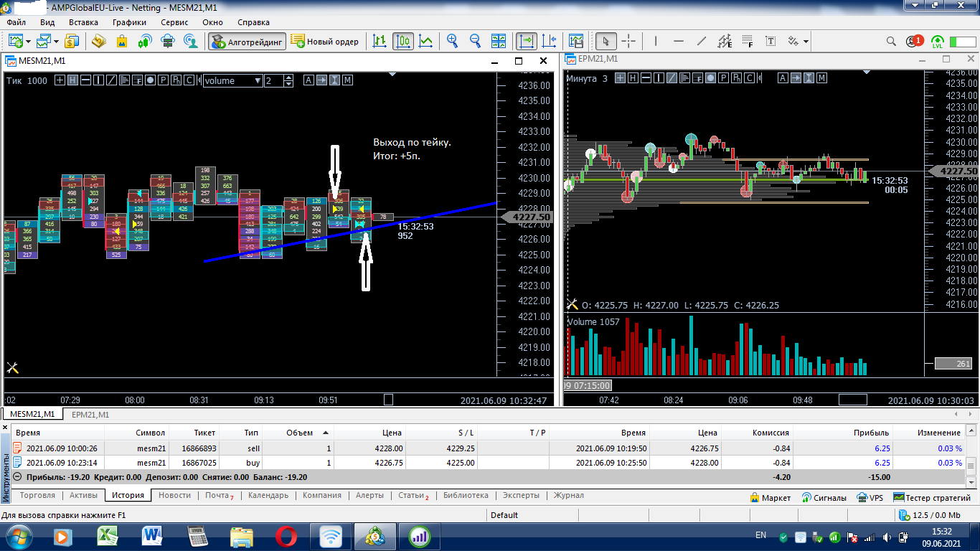Open Calculator from the Windows taskbar
This screenshot has width=980, height=551.
click(196, 536)
